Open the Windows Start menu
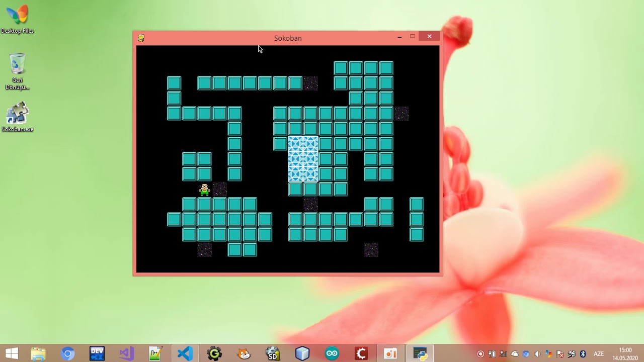Image resolution: width=644 pixels, height=362 pixels. 12,353
